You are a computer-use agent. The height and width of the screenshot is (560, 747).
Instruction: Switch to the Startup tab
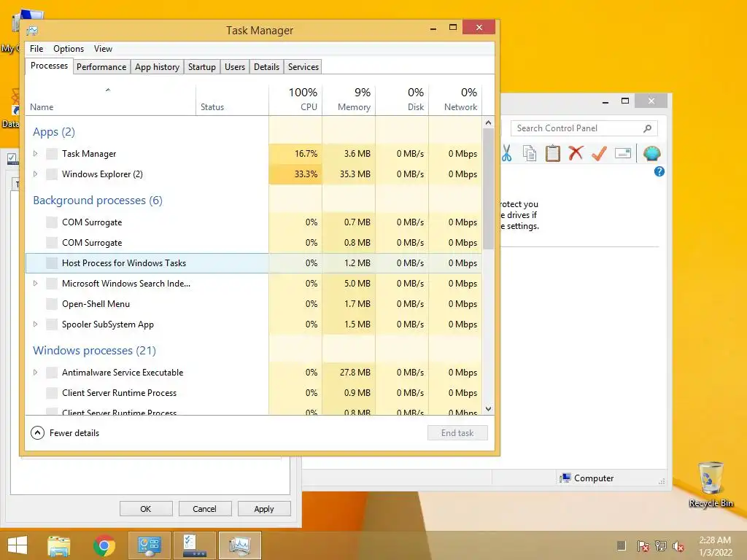[202, 66]
